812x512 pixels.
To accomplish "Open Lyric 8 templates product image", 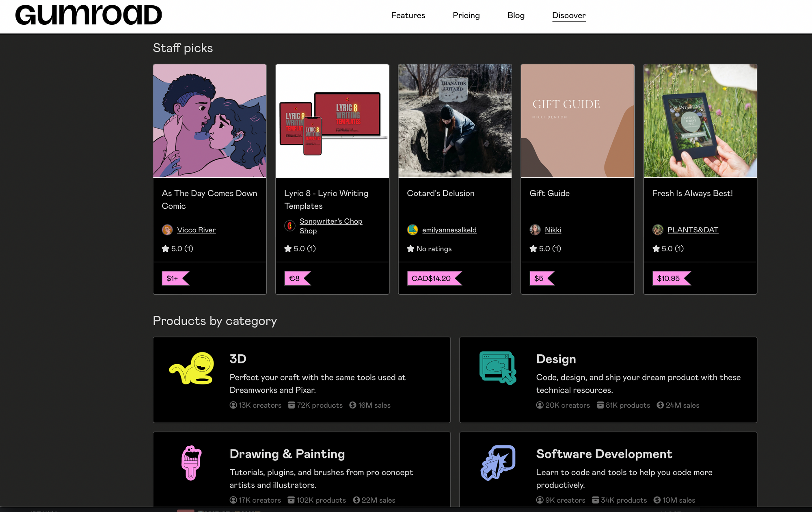I will point(333,121).
